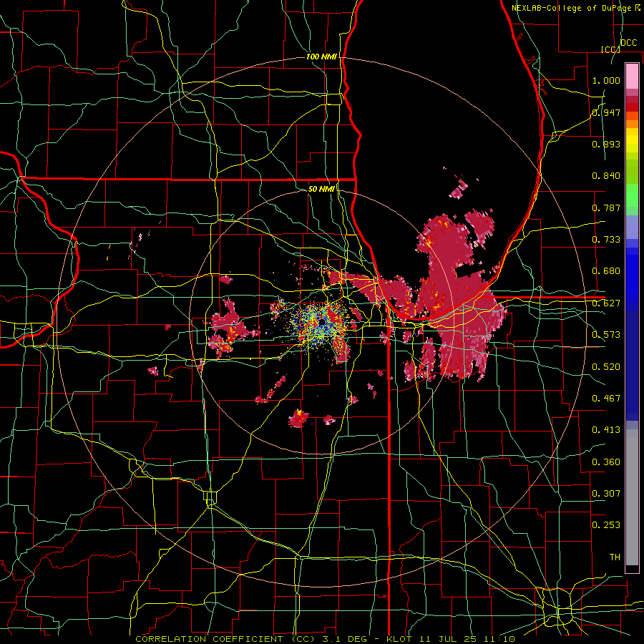Screen dimensions: 644x644
Task: Select the 1.000 scale value
Action: (606, 80)
